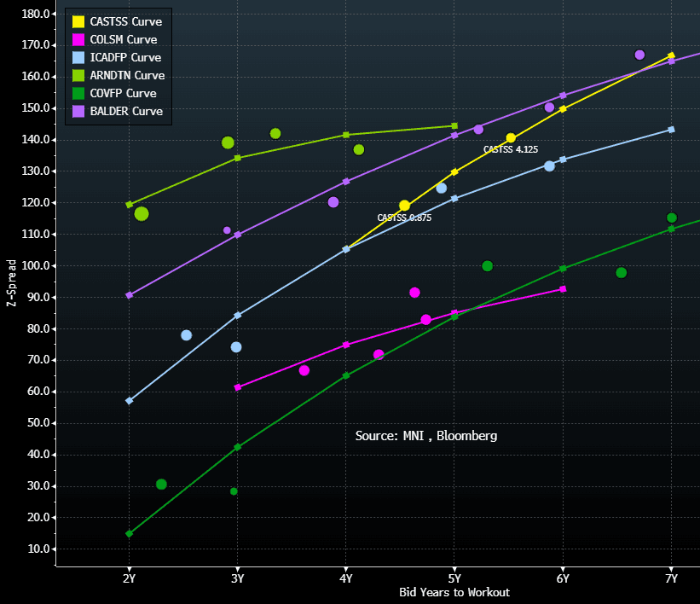Click the 7Y axis tick label

670,577
